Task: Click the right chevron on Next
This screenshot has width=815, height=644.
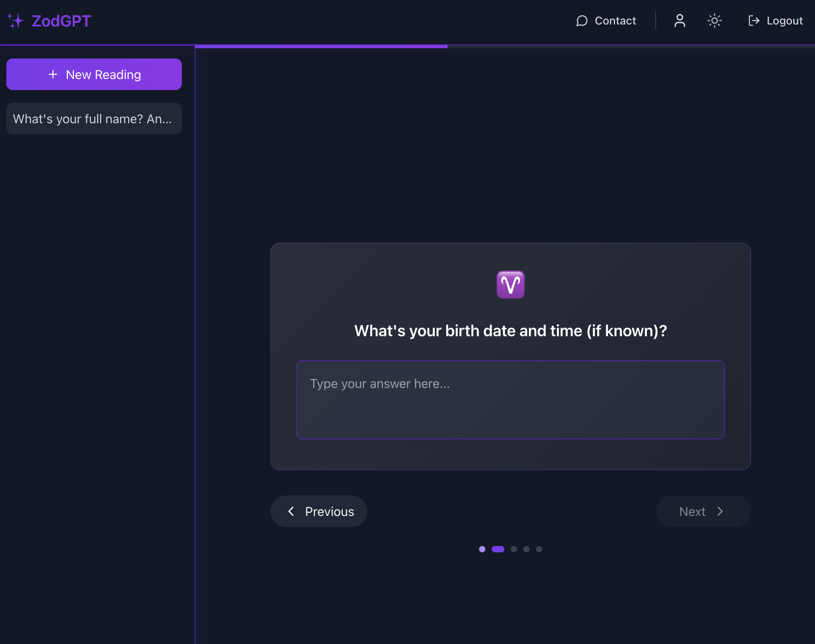Action: (x=720, y=511)
